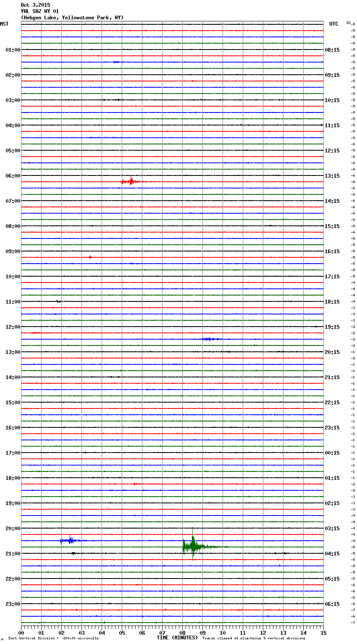Screen dimensions: 357x644
Task: Click the 'Traces clipped' footnote text
Action: tap(254, 639)
